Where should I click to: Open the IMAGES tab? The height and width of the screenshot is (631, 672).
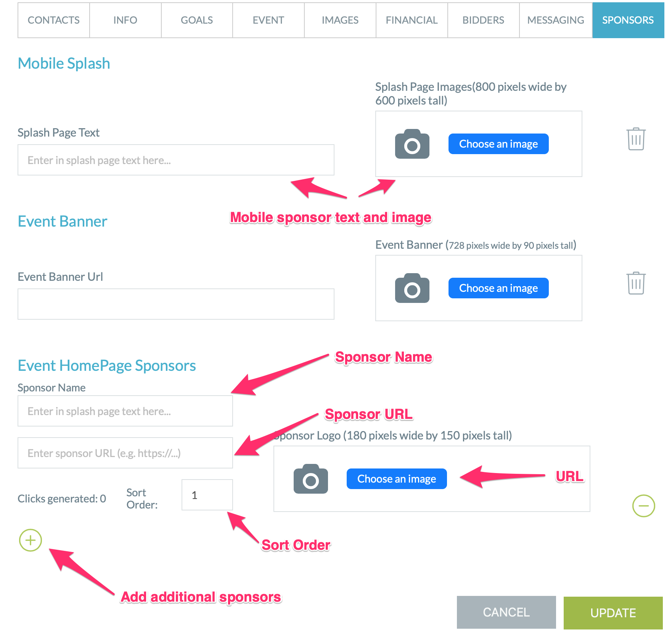[340, 20]
